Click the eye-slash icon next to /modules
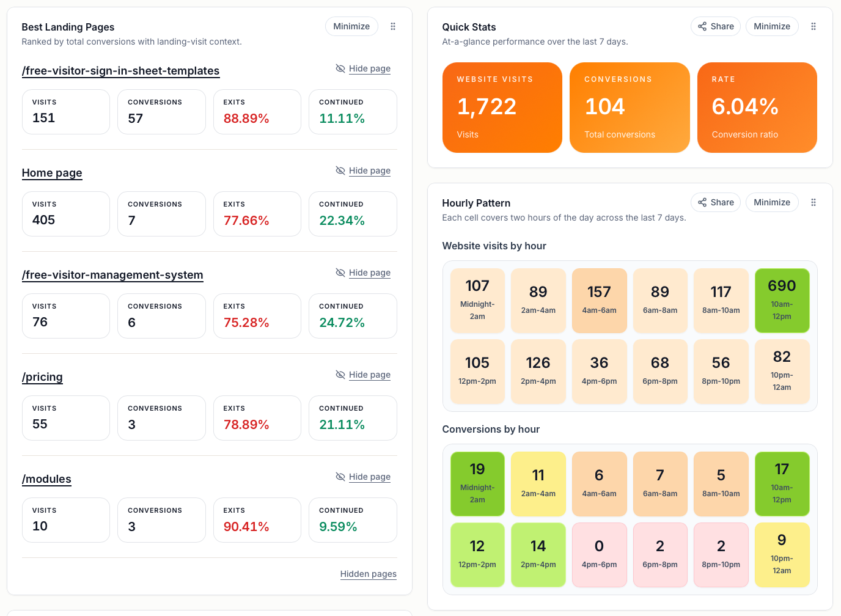The width and height of the screenshot is (841, 616). coord(340,477)
